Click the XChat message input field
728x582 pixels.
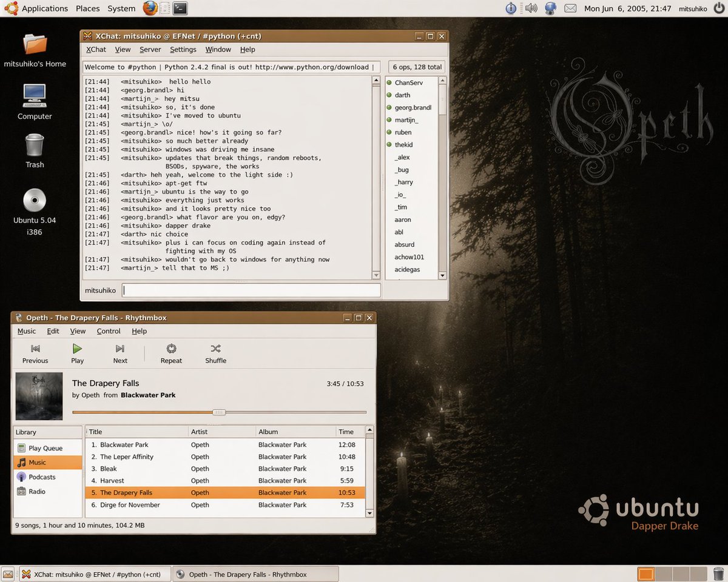click(251, 290)
